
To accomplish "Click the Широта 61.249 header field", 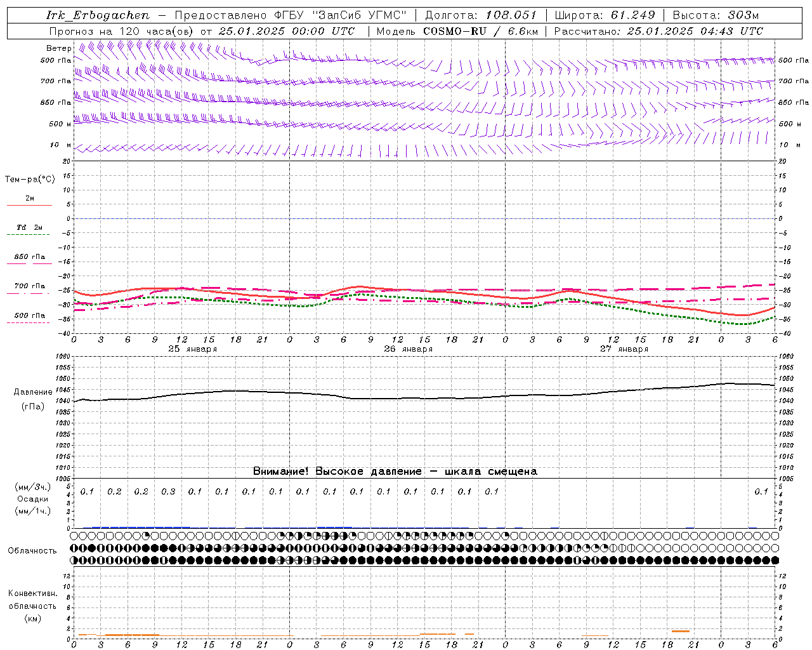I will (x=605, y=15).
